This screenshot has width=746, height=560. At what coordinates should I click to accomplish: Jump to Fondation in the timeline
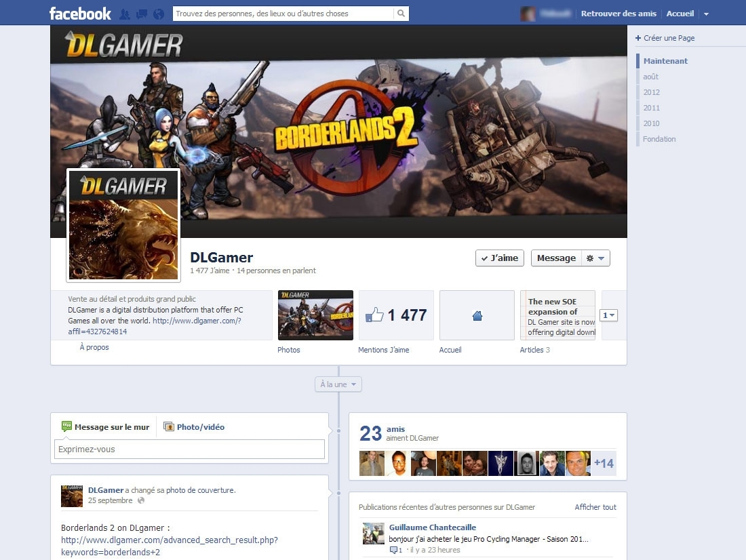[659, 139]
